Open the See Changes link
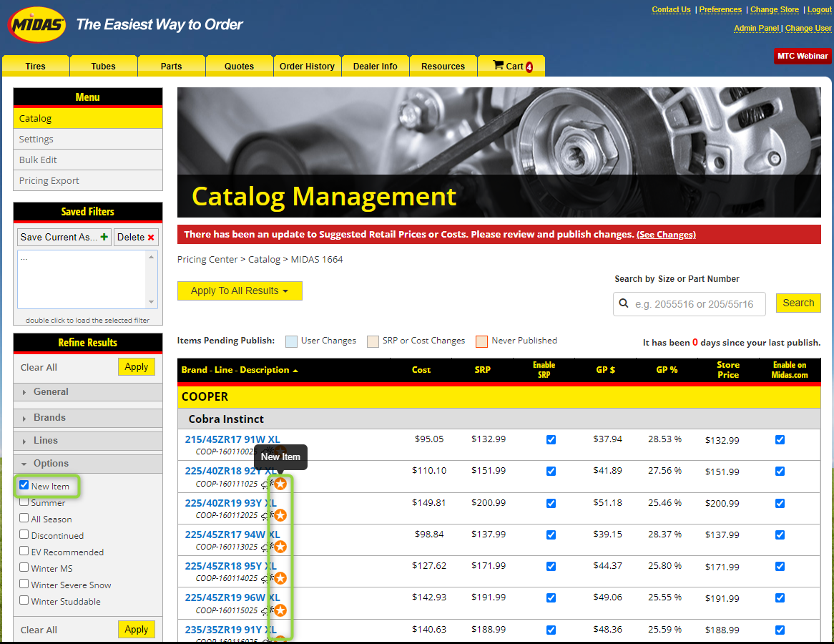 (x=666, y=235)
